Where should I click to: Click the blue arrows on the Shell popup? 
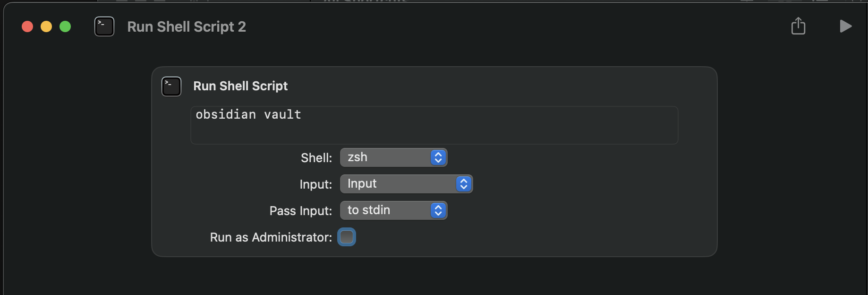point(438,157)
